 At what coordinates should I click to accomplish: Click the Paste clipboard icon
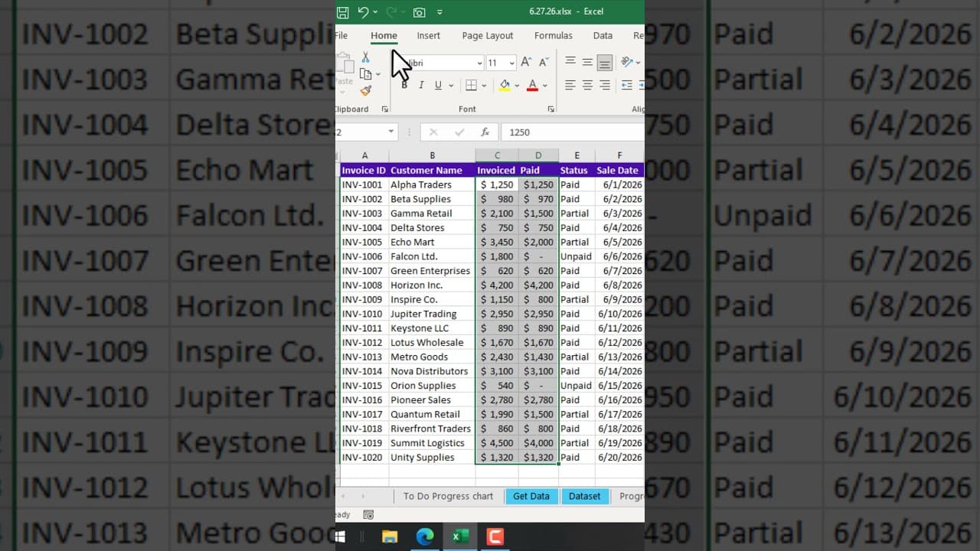tap(344, 64)
